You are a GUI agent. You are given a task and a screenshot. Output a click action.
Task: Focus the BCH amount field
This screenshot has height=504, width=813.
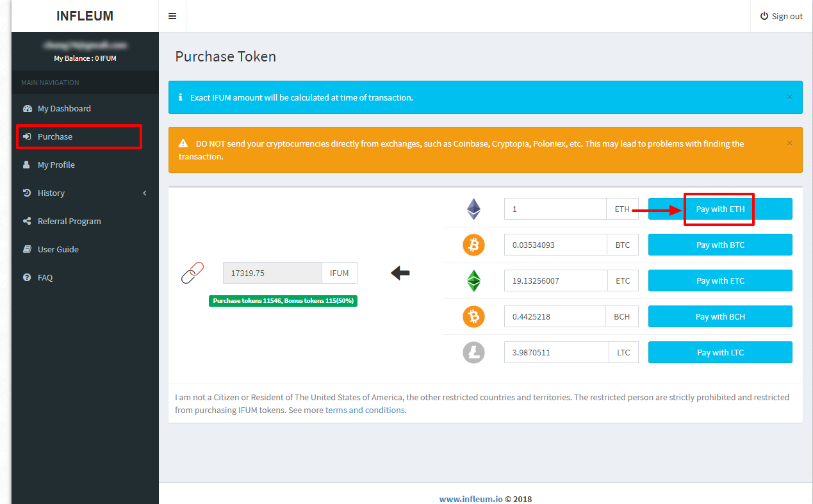(555, 316)
